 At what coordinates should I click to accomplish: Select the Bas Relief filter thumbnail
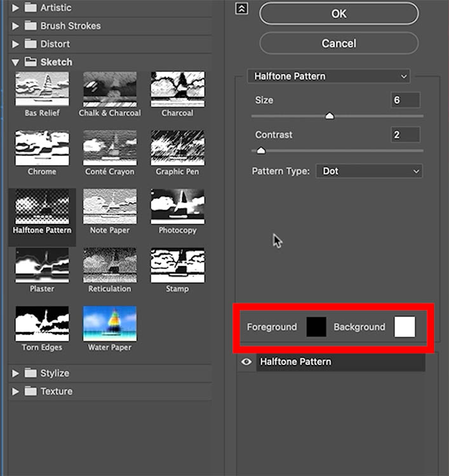click(42, 89)
